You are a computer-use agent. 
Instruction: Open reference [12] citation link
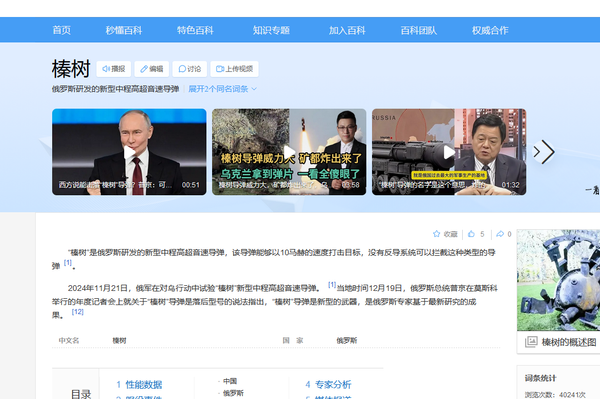78,312
